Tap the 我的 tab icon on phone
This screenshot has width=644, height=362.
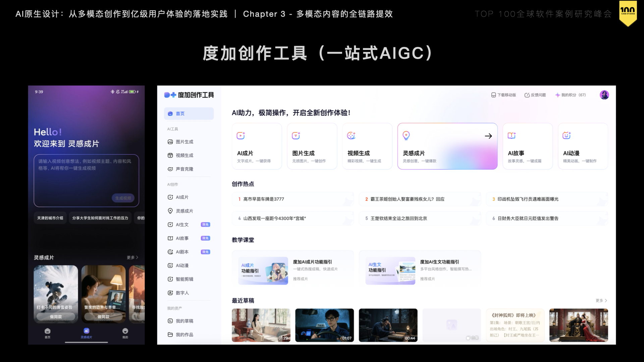[x=125, y=331]
